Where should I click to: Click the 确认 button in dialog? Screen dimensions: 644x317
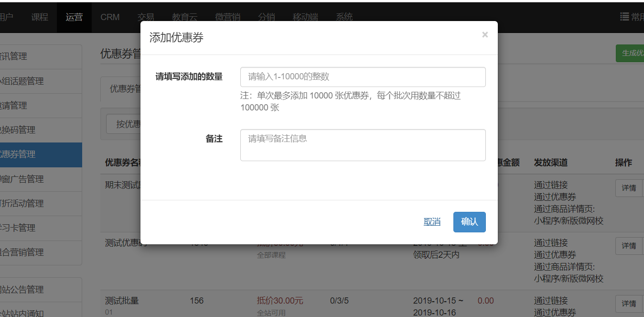tap(469, 222)
